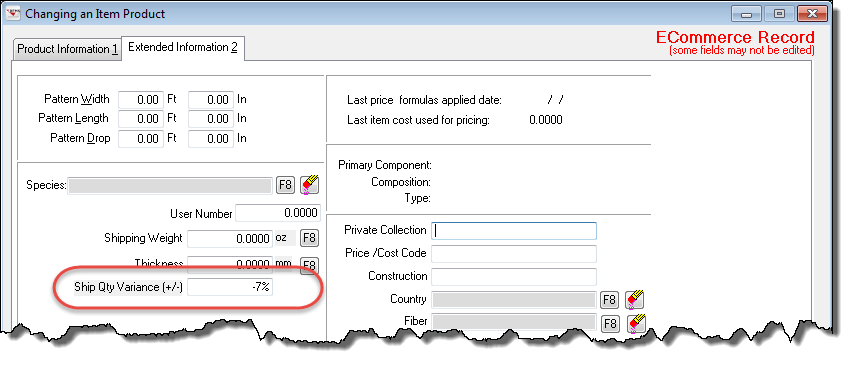Click 'Last item cost used for pricing:' label
This screenshot has height=365, width=848.
coord(418,120)
